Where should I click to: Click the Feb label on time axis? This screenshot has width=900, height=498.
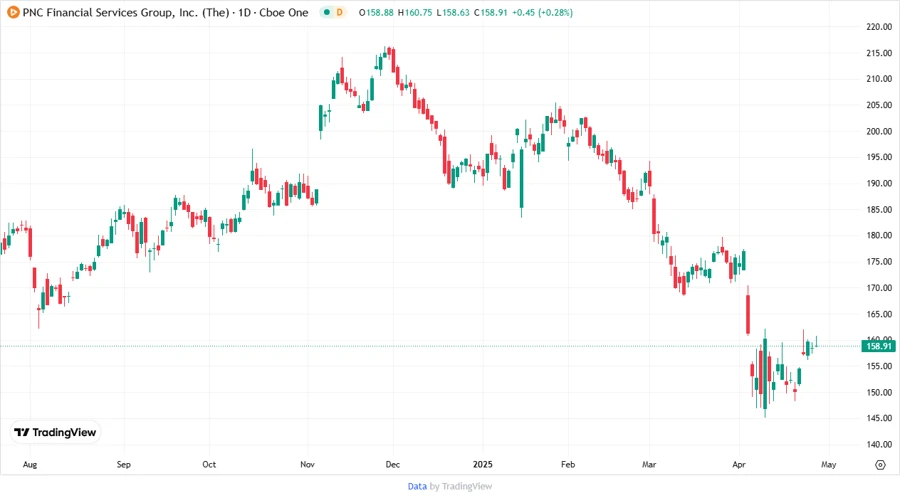[568, 465]
